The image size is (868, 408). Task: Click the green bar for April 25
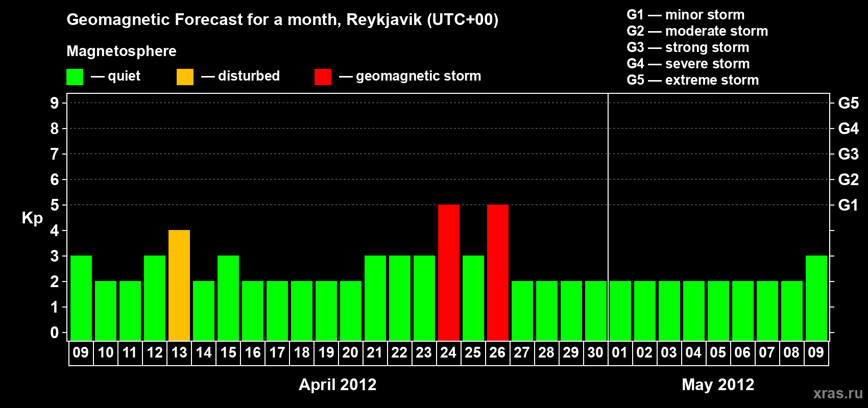coord(473,298)
